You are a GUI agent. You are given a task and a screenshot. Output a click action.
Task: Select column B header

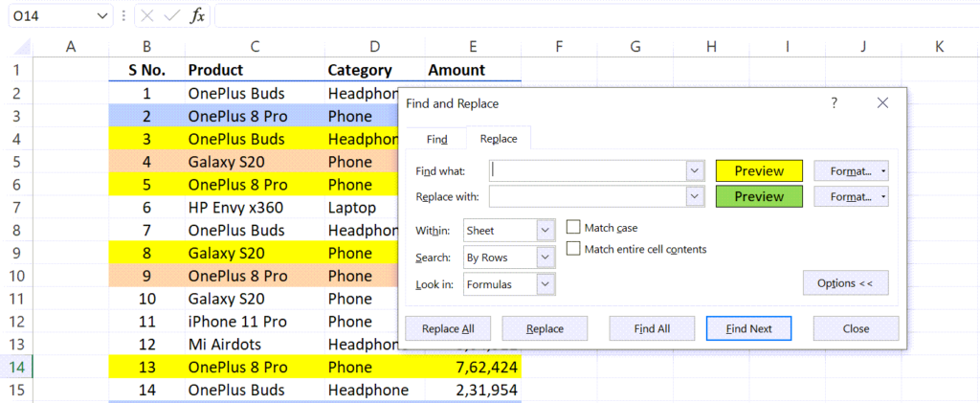tap(146, 46)
